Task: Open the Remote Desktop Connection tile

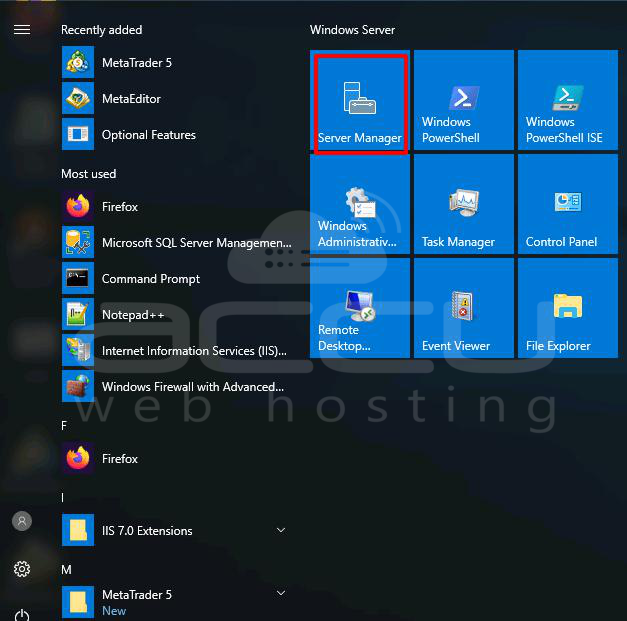Action: point(360,308)
